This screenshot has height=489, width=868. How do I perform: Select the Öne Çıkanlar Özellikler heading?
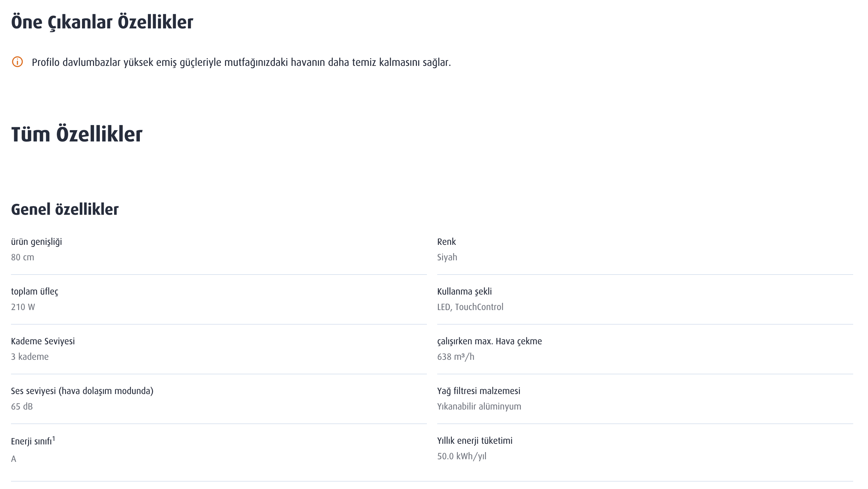pyautogui.click(x=102, y=22)
